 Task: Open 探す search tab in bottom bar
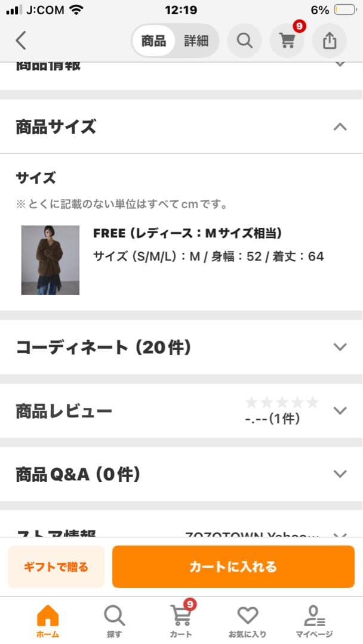click(x=113, y=620)
